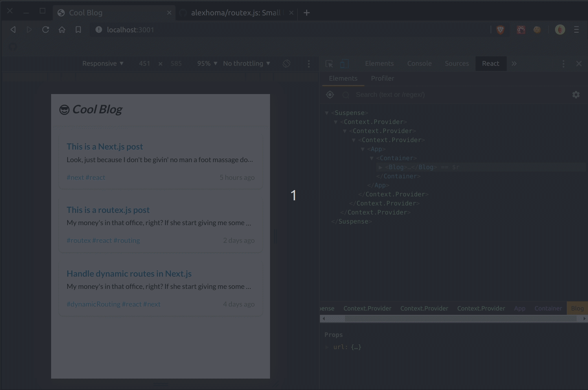Viewport: 588px width, 390px height.
Task: Open the React Profiler sub-tab
Action: tap(382, 78)
